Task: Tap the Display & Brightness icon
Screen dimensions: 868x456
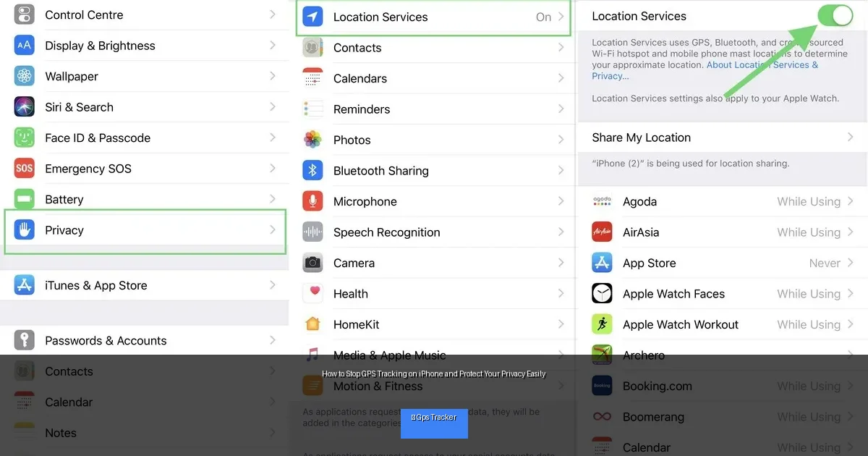Action: [25, 46]
